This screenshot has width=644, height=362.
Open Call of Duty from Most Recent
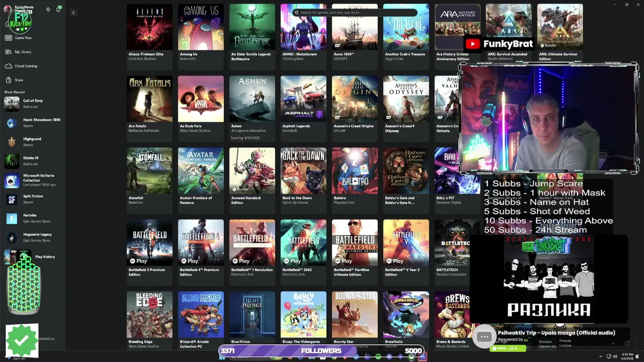click(x=33, y=104)
